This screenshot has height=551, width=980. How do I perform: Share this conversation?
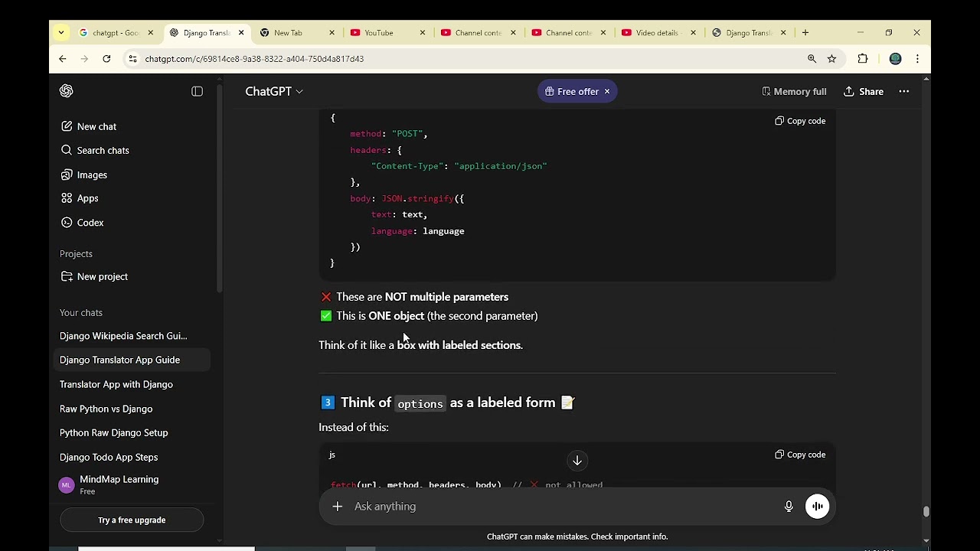864,91
